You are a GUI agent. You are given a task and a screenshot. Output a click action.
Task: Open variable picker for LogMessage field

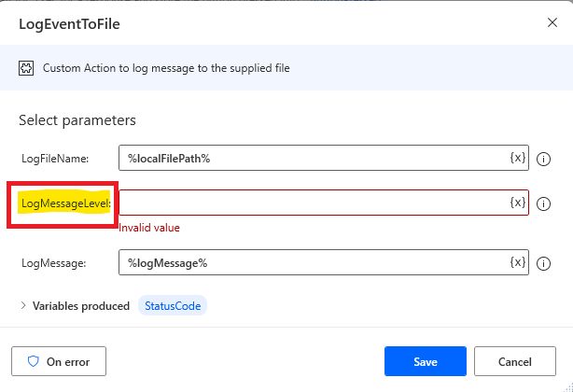(x=518, y=262)
